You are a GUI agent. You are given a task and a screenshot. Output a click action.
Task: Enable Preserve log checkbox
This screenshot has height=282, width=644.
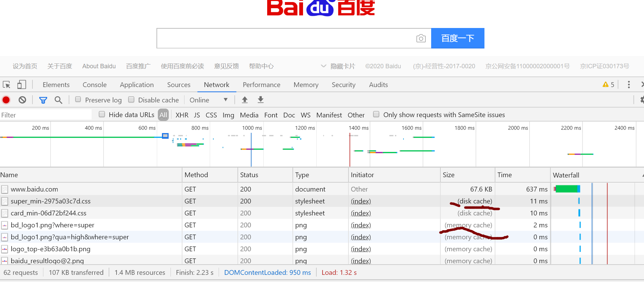tap(78, 99)
